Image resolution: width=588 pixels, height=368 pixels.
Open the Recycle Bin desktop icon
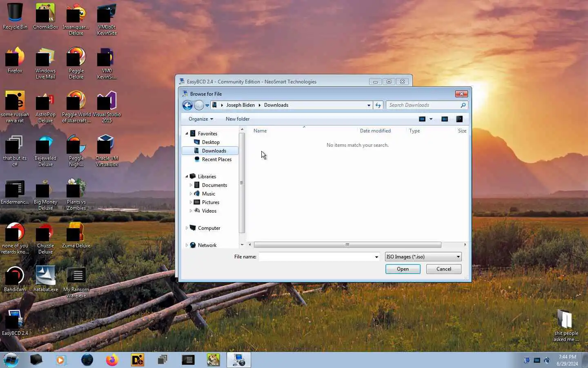click(15, 16)
